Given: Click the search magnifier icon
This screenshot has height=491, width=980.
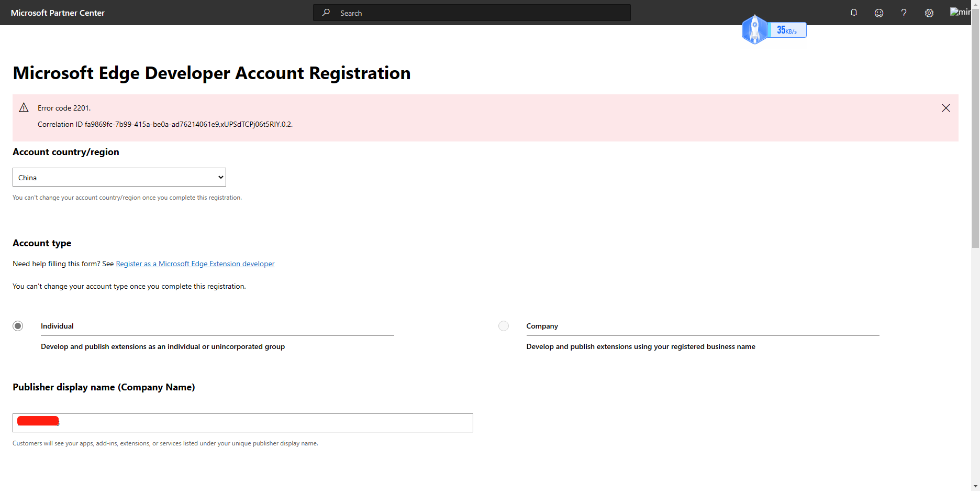Looking at the screenshot, I should tap(326, 13).
